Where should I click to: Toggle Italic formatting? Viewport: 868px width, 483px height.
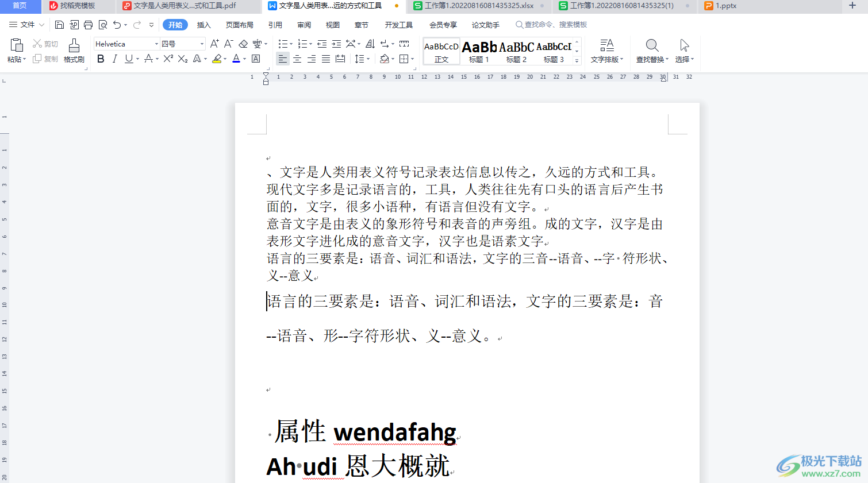[114, 59]
